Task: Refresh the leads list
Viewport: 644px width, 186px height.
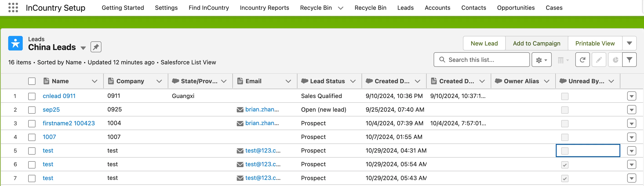Action: pyautogui.click(x=582, y=60)
